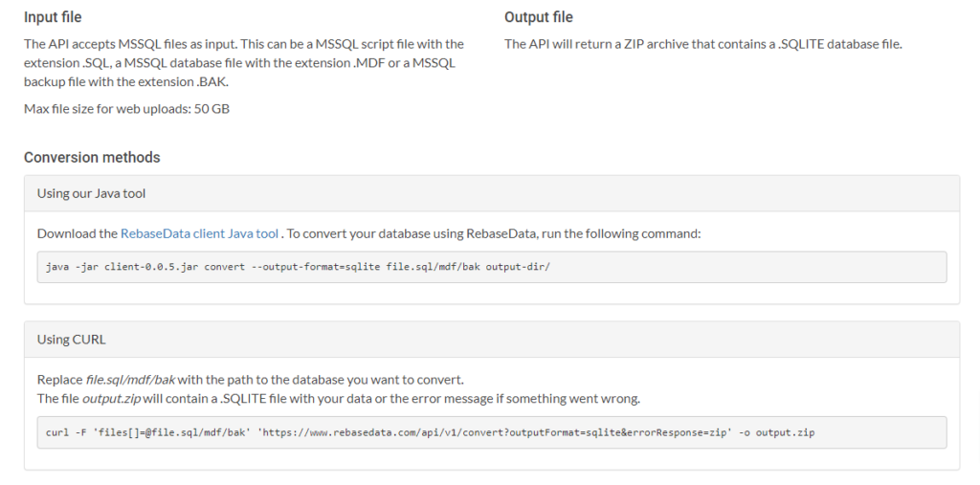Click the 'Max file size for web uploads' text

click(127, 109)
